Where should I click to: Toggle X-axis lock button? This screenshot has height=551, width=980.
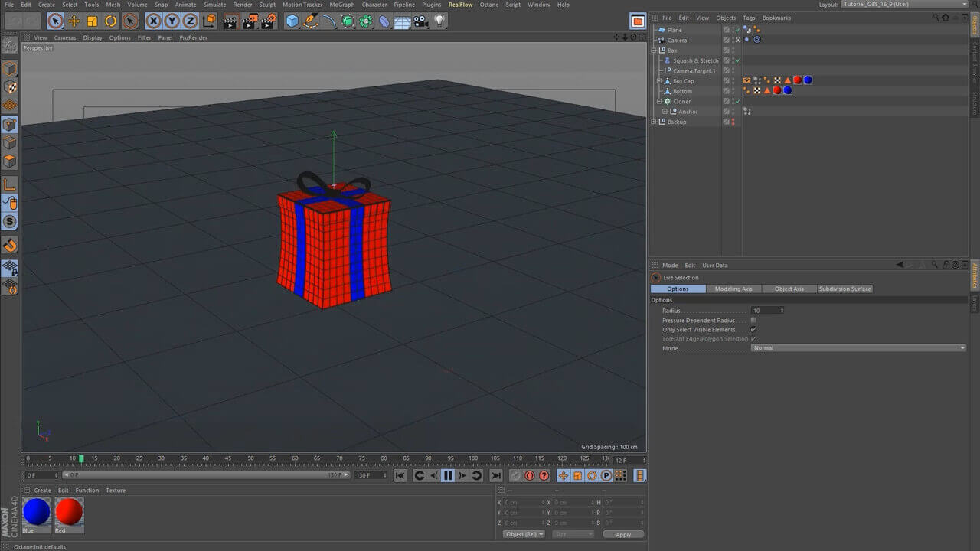tap(154, 21)
